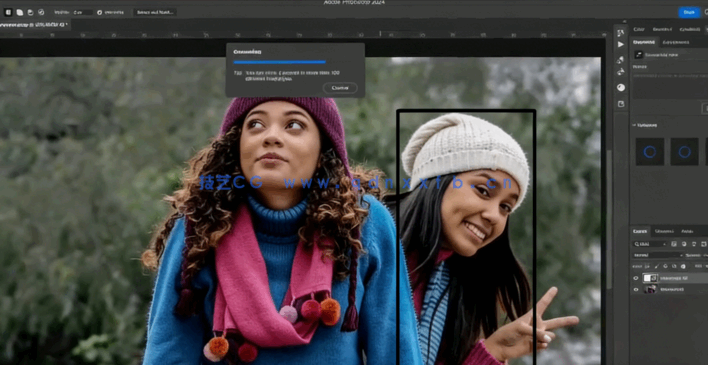Screen dimensions: 708x365
Task: Select the second loading variation thumbnail
Action: pyautogui.click(x=684, y=152)
